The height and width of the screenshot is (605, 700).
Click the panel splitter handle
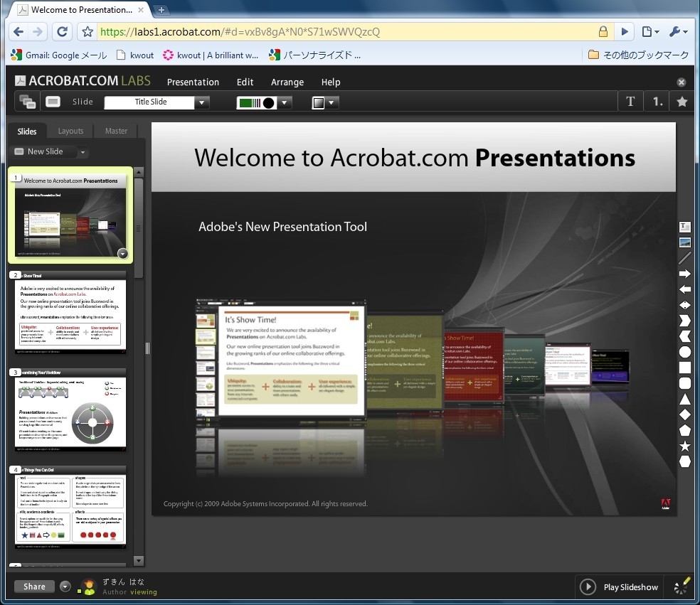coord(148,348)
